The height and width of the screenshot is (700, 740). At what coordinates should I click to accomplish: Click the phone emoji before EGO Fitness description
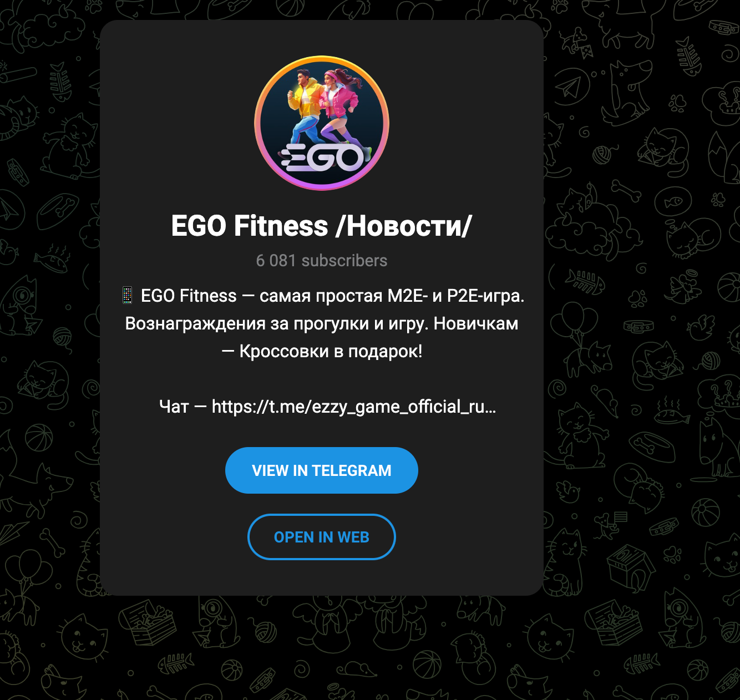(127, 296)
